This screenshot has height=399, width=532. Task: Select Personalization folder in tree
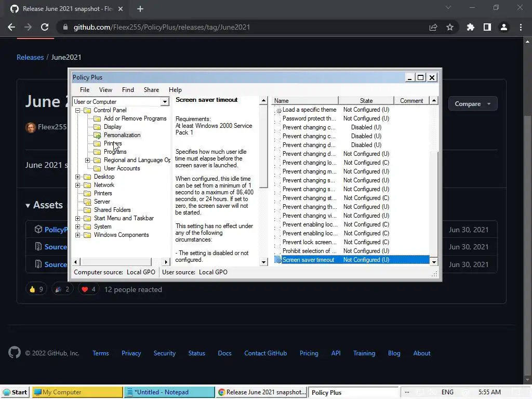click(x=122, y=135)
